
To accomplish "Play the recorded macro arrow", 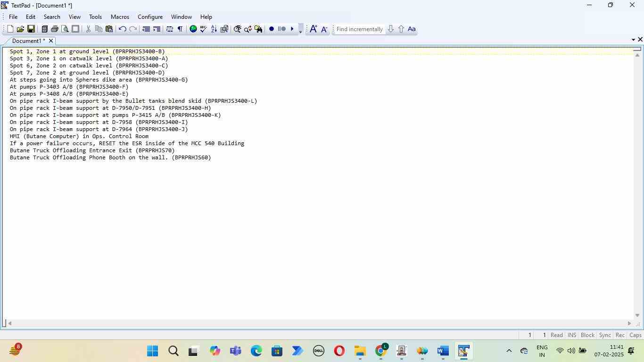I will 292,29.
